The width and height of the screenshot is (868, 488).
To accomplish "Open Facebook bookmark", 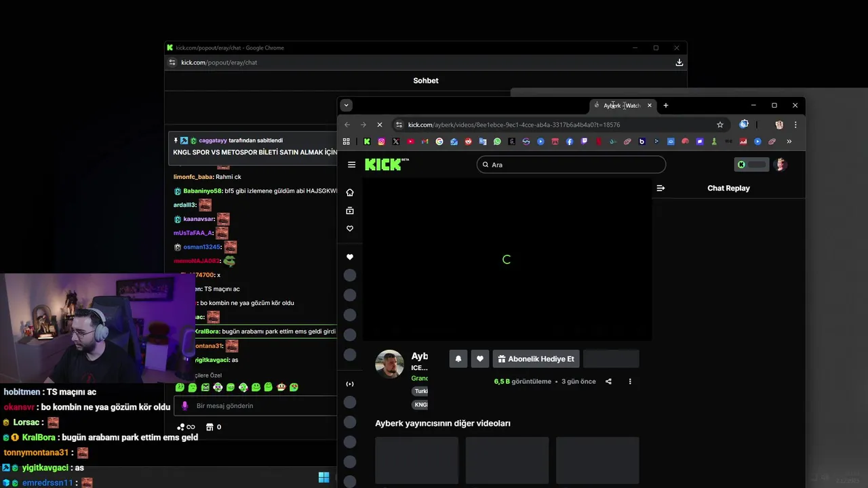I will point(570,142).
